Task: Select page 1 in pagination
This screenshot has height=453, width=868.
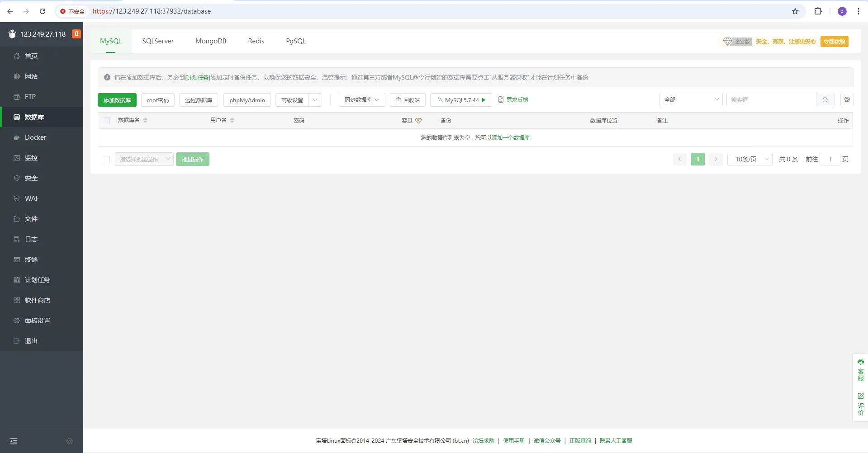Action: pyautogui.click(x=698, y=159)
